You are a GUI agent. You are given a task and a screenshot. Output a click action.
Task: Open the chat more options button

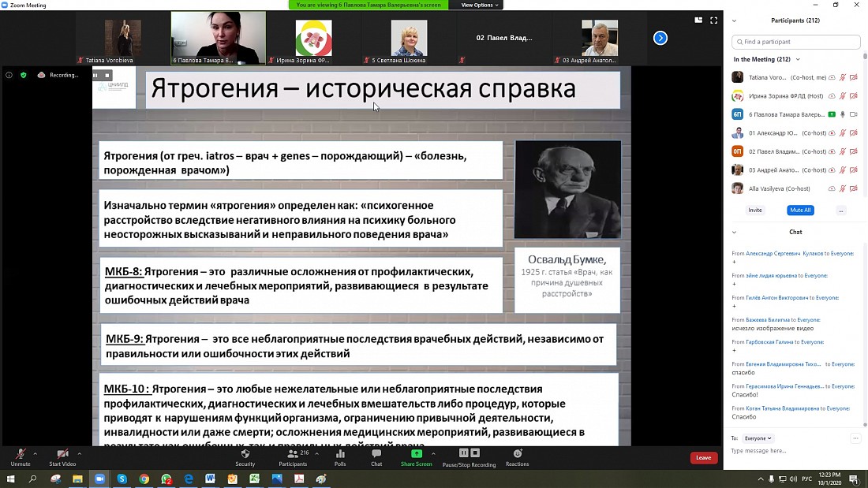[x=855, y=438]
